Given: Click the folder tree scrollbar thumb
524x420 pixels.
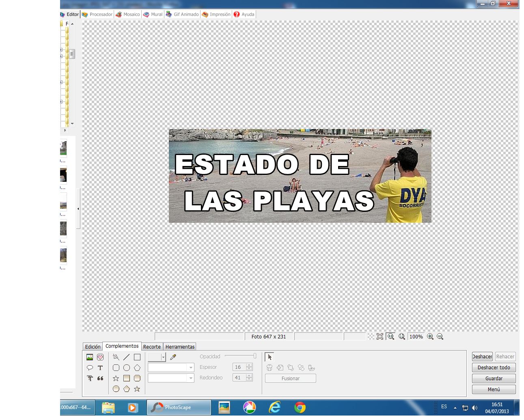Looking at the screenshot, I should (72, 54).
